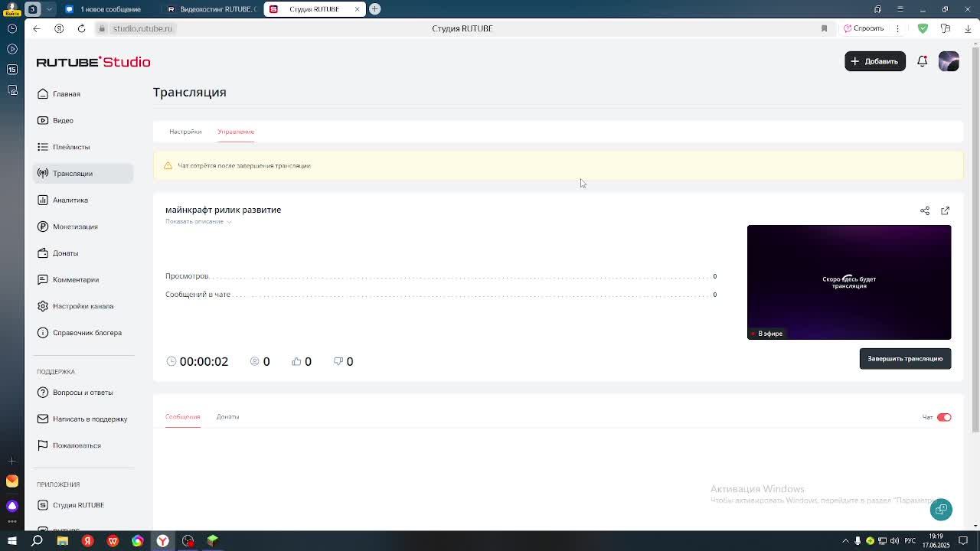Toggle the Чат switch off
The image size is (980, 551).
click(x=944, y=417)
